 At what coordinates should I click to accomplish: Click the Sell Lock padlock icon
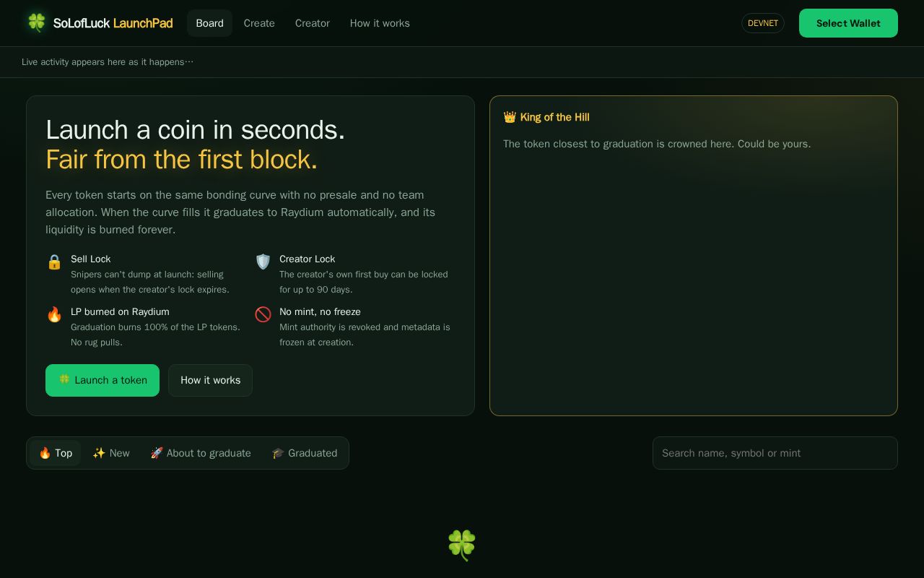point(54,262)
